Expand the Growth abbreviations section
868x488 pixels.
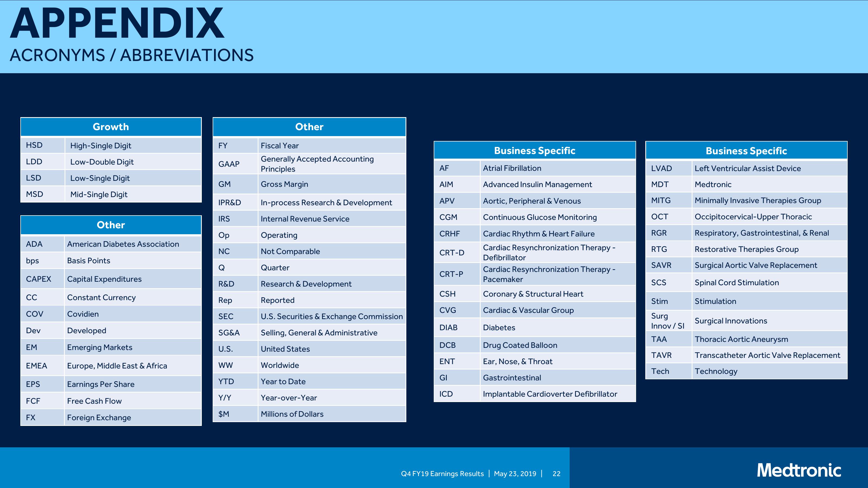[x=110, y=125]
